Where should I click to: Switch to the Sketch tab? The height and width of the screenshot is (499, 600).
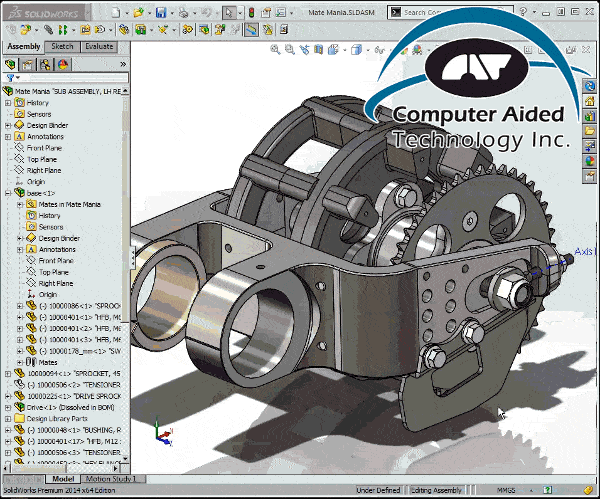point(62,47)
